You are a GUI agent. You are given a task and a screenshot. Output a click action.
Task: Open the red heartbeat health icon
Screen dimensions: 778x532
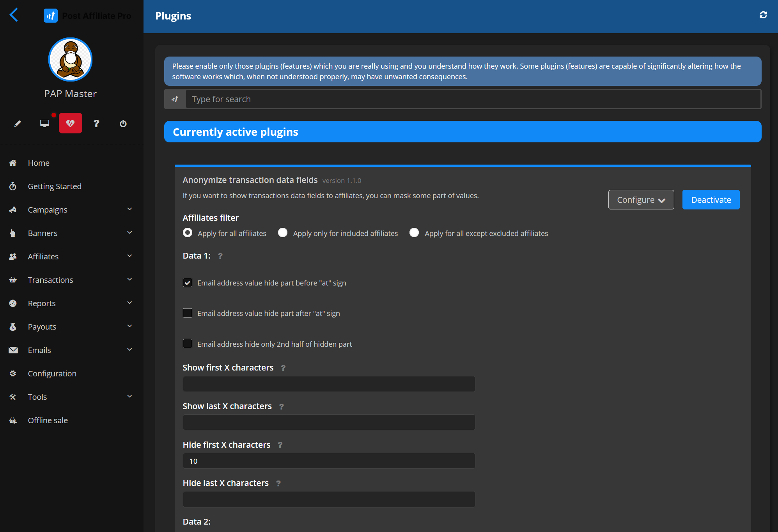pyautogui.click(x=71, y=124)
